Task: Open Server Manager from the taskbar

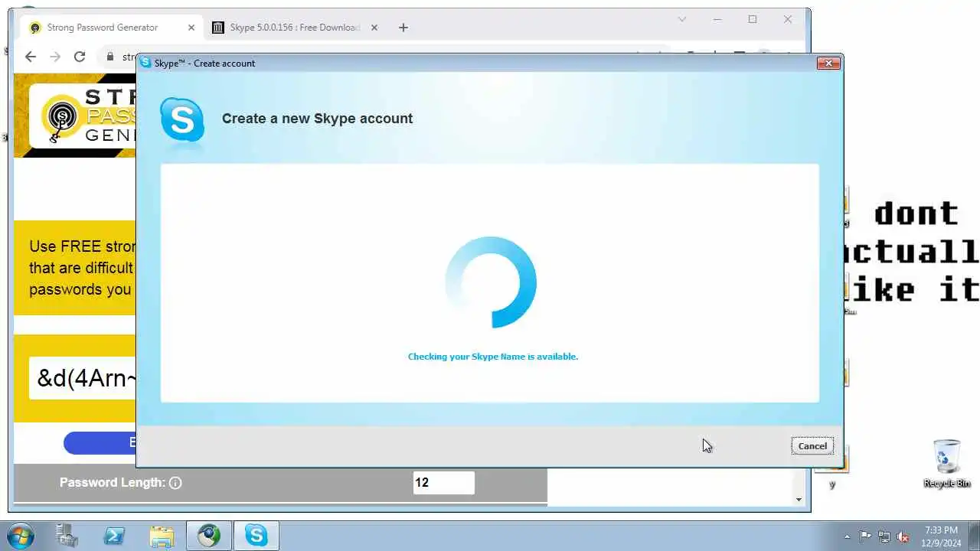Action: click(x=67, y=536)
